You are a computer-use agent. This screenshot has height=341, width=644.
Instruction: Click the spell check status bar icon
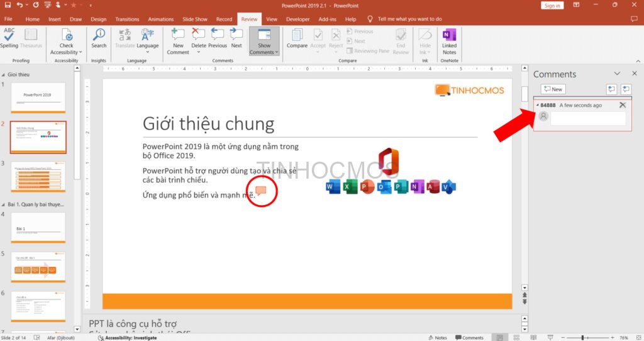point(36,337)
